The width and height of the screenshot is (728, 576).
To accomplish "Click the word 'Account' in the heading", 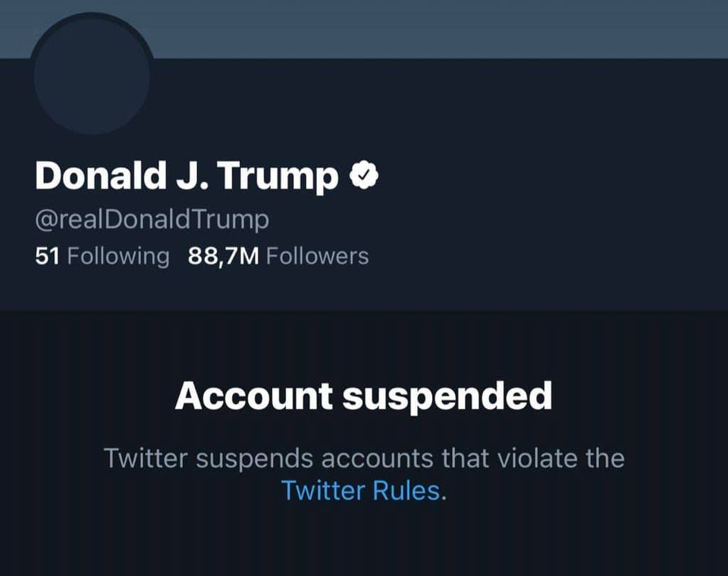I will (x=254, y=396).
